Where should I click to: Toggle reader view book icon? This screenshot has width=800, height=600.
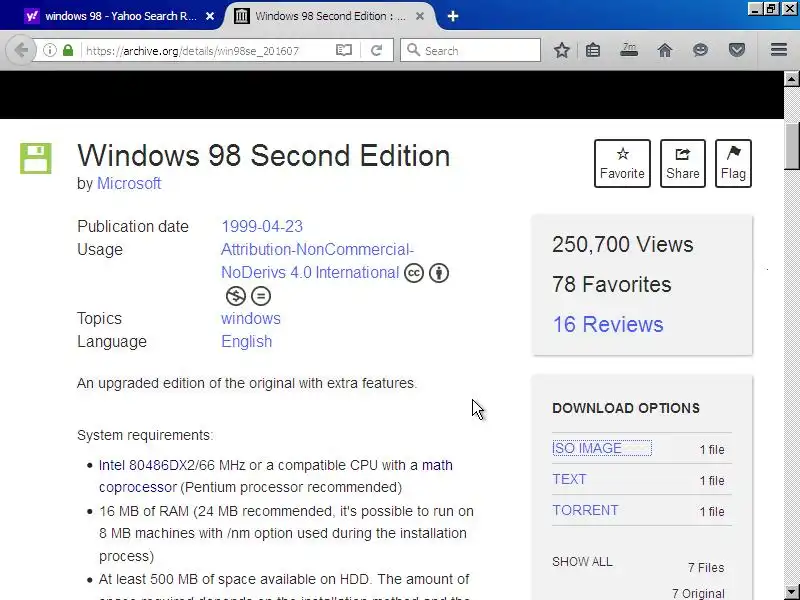[344, 50]
